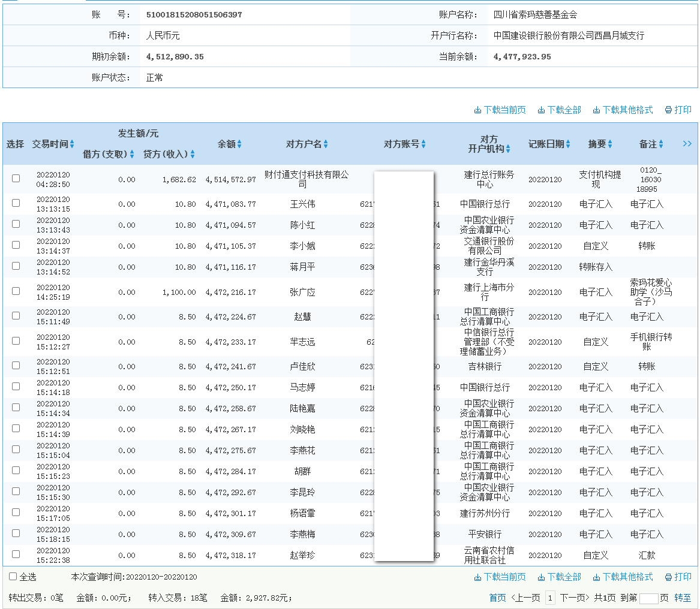Click 云南省农村信用社联合社 bank cell
The width and height of the screenshot is (700, 609).
click(489, 555)
